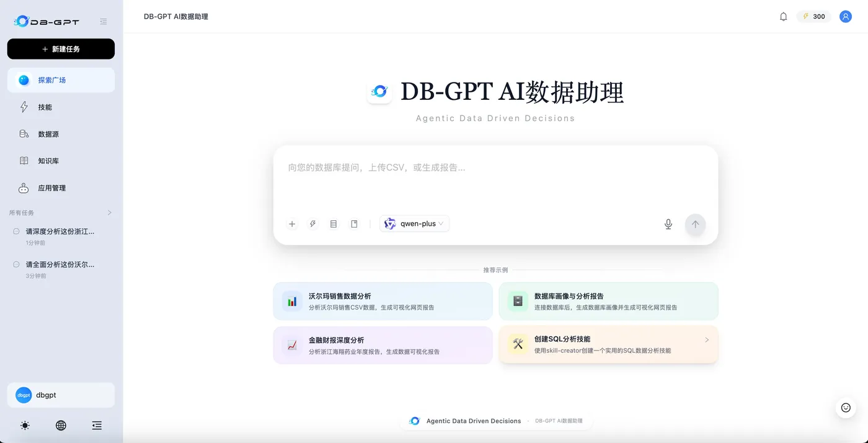Open 知识库 knowledge base

point(61,161)
